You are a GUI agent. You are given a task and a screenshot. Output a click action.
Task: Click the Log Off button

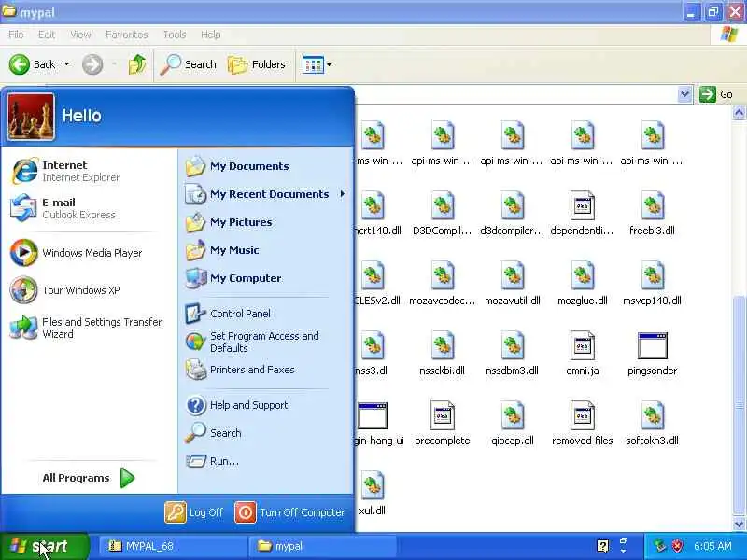click(194, 512)
